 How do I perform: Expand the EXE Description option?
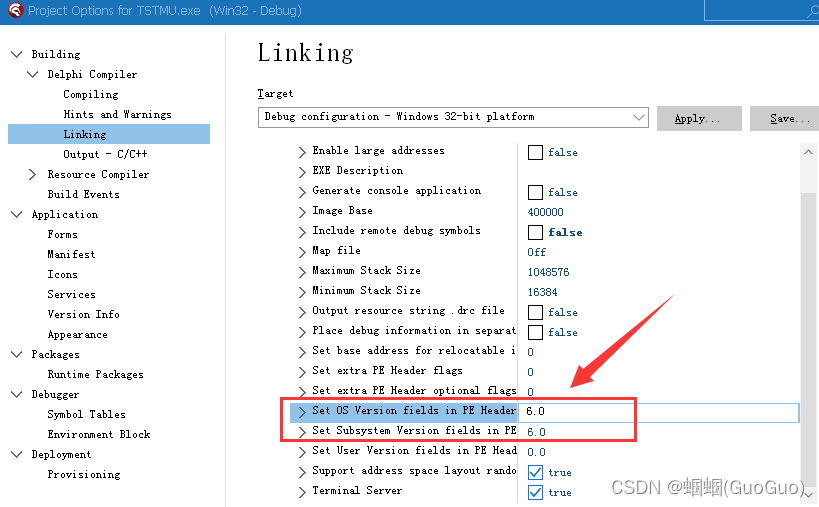click(302, 172)
